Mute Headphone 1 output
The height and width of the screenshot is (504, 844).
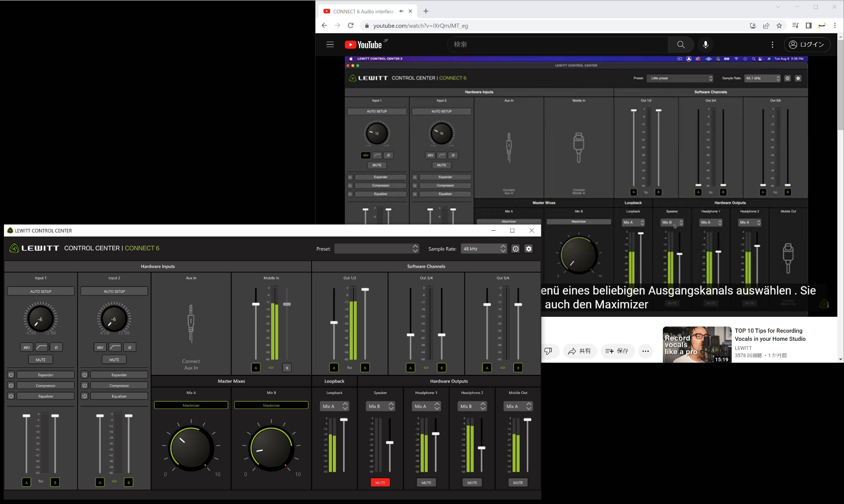pos(426,483)
